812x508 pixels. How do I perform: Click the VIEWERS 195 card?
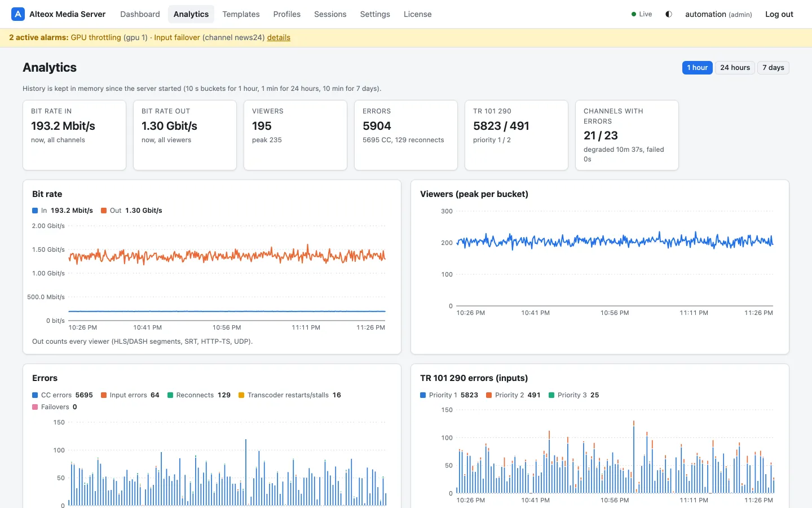295,135
